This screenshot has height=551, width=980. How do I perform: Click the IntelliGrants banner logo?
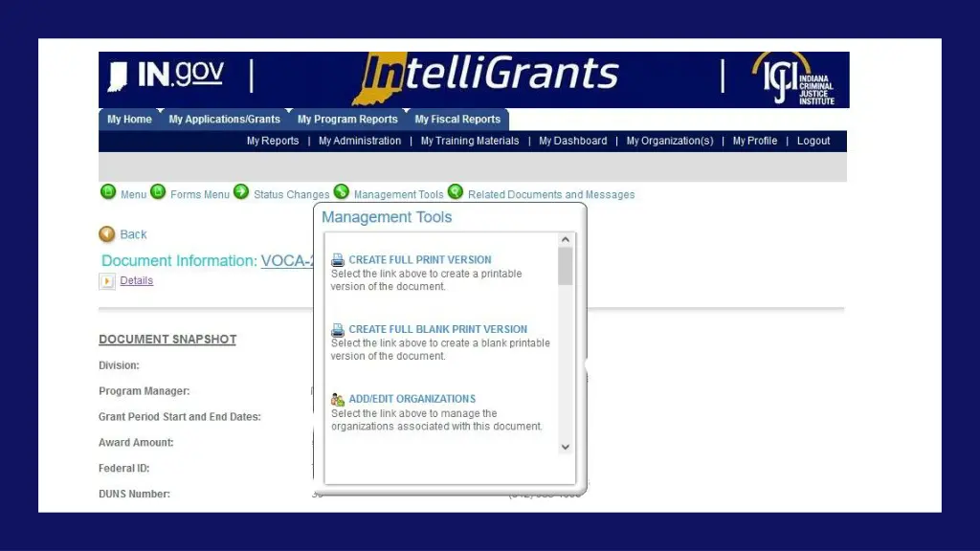pos(485,77)
